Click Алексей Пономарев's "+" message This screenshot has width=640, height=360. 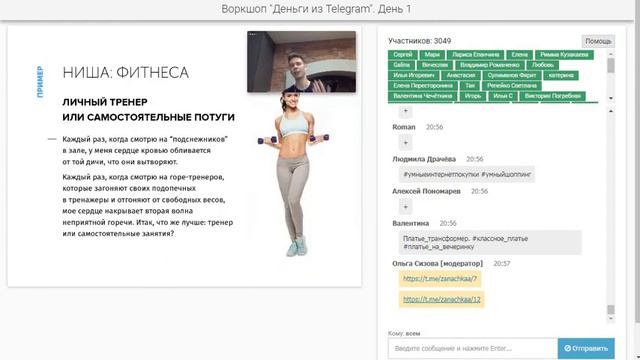405,207
